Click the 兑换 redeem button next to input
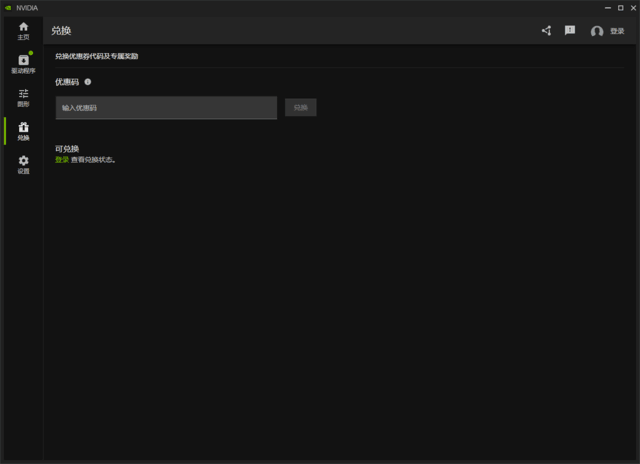 click(x=300, y=107)
